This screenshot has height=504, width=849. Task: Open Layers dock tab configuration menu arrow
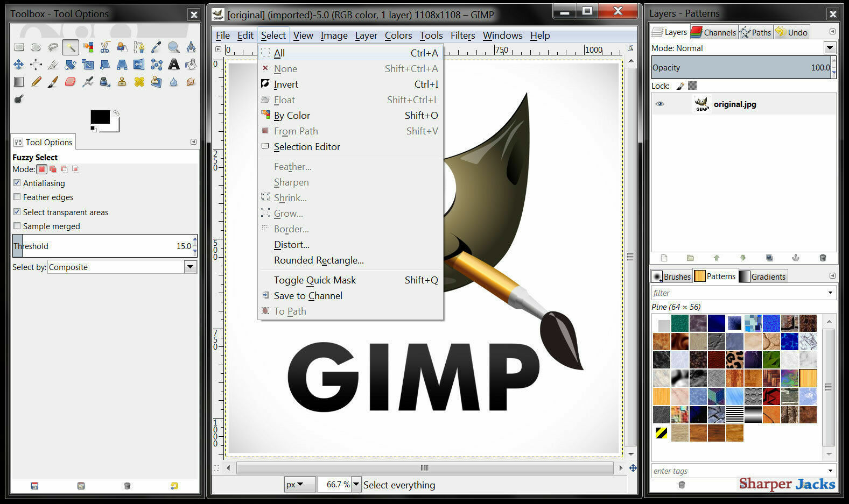coord(832,32)
